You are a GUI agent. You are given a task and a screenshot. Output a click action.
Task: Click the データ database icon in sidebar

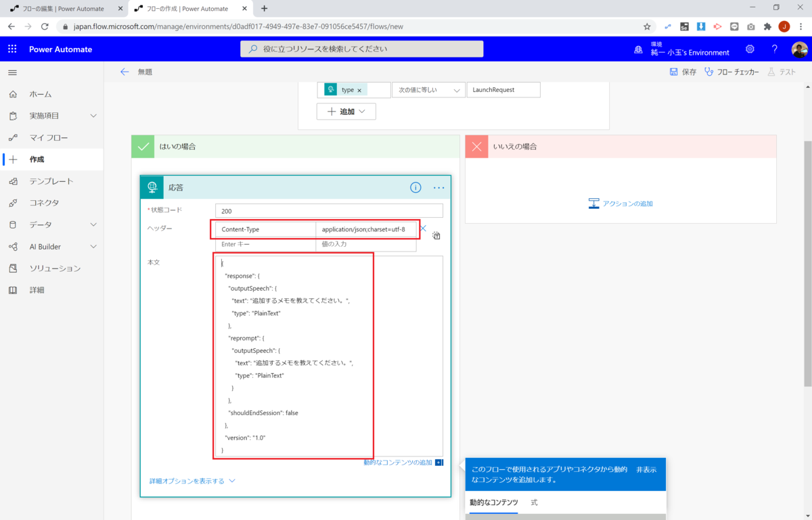(13, 224)
